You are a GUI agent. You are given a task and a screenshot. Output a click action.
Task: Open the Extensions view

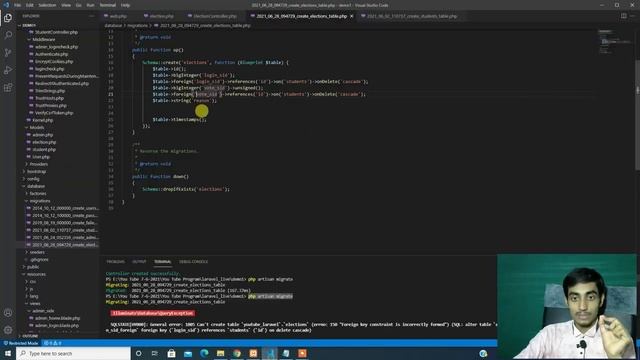(x=8, y=88)
